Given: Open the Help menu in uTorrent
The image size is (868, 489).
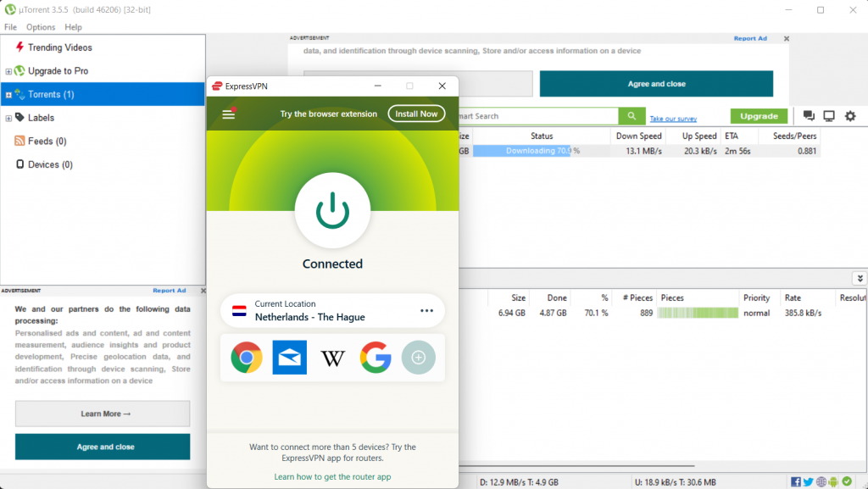Looking at the screenshot, I should click(x=73, y=27).
